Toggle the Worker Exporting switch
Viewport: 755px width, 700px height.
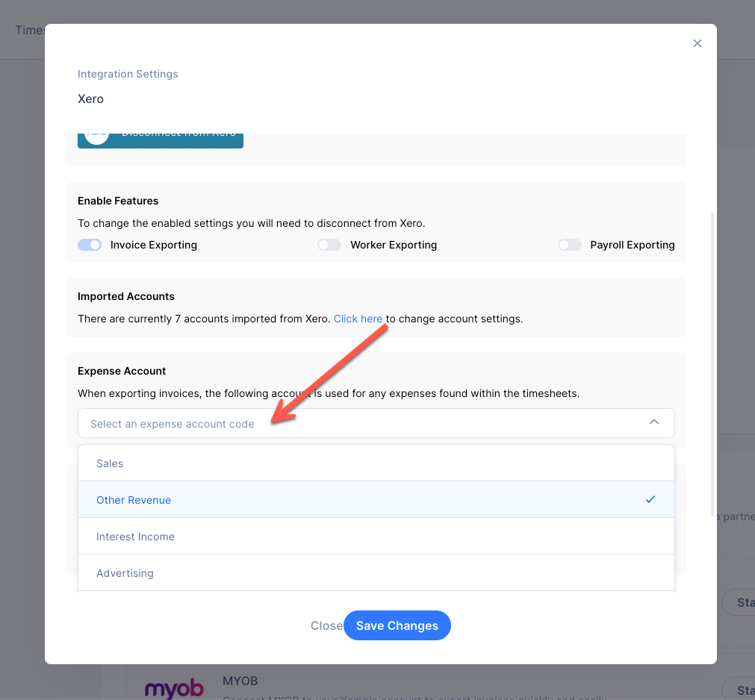coord(329,245)
